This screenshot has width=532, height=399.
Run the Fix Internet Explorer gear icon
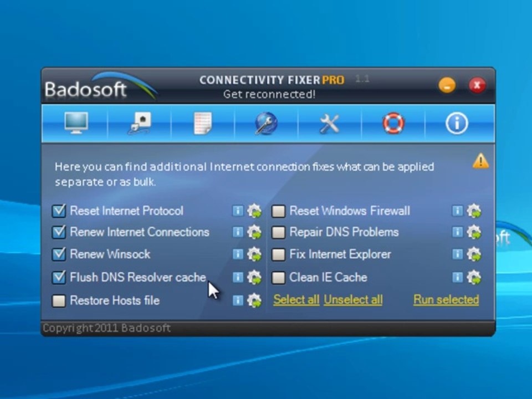click(474, 254)
